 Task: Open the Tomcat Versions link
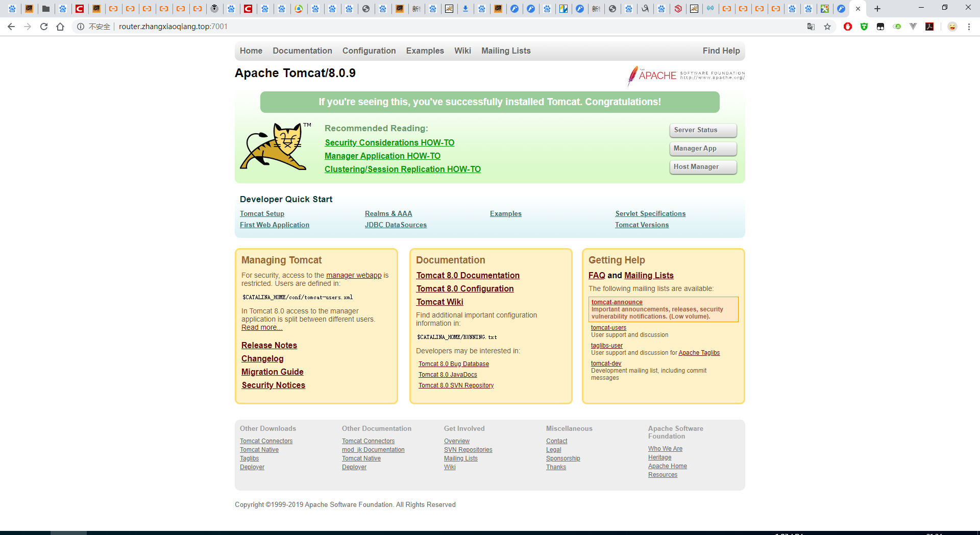(642, 225)
